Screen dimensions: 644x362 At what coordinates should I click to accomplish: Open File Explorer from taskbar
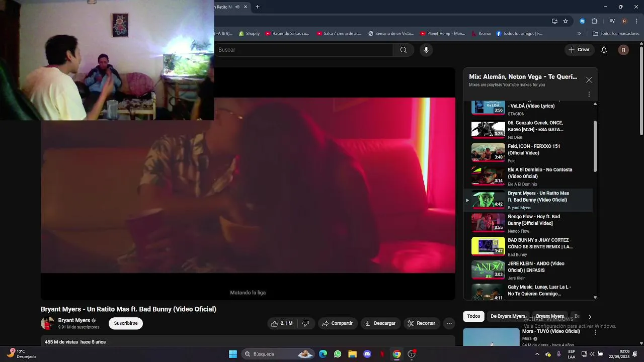coord(352,354)
